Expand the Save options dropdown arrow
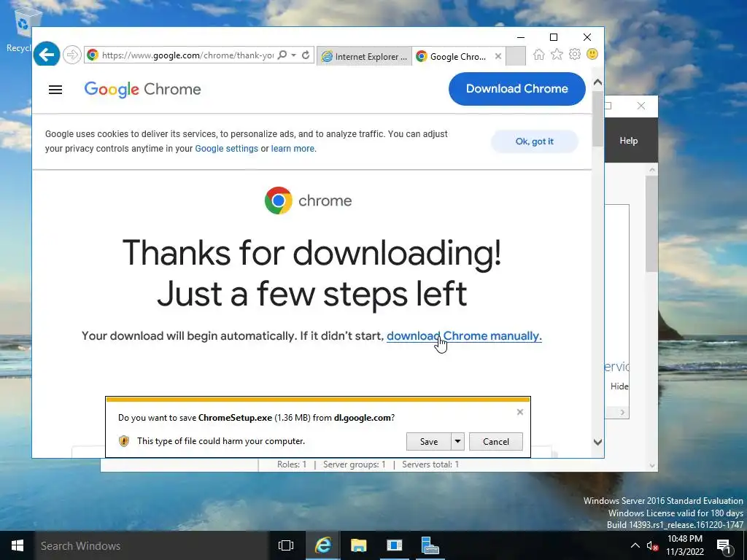Screen dimensions: 747x560 [457, 441]
